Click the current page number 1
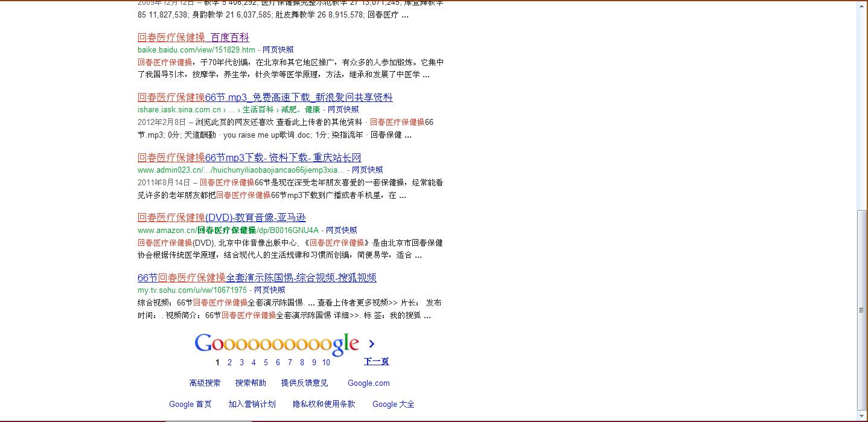This screenshot has height=422, width=868. [217, 362]
